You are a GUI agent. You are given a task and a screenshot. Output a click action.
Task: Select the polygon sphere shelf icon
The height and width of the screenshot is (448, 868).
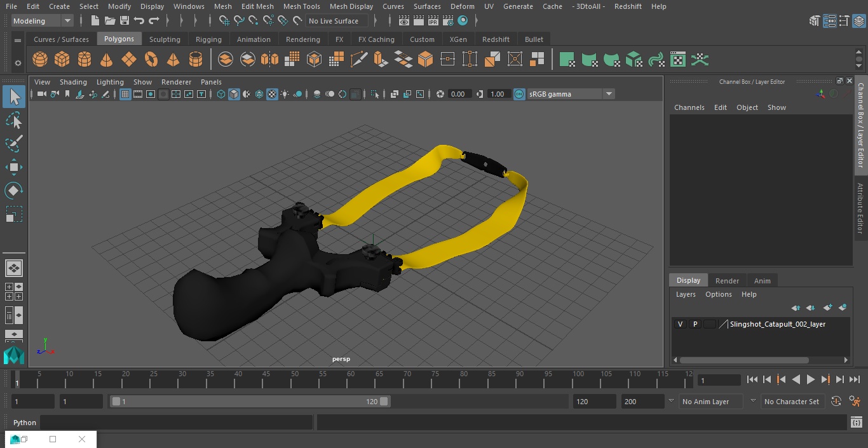[40, 60]
